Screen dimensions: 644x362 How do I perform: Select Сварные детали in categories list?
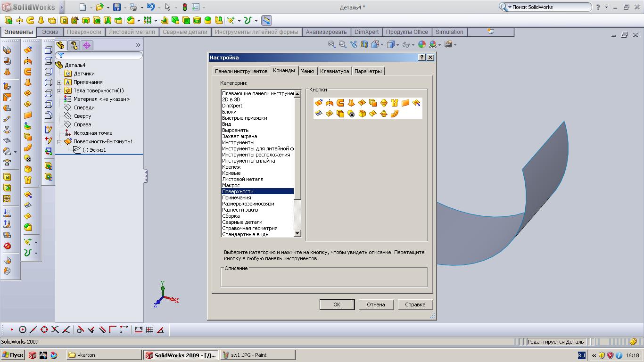point(242,222)
